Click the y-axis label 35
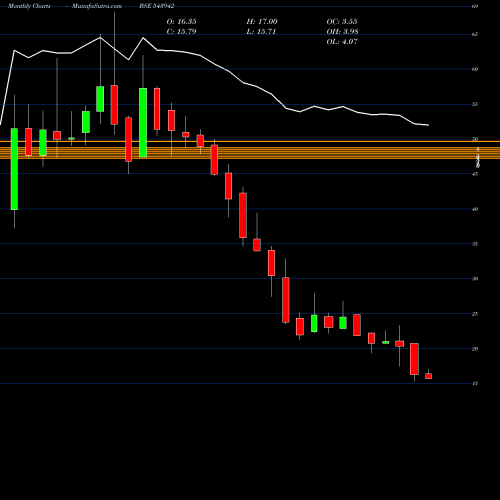Viewport: 500px width, 500px height. [475, 244]
